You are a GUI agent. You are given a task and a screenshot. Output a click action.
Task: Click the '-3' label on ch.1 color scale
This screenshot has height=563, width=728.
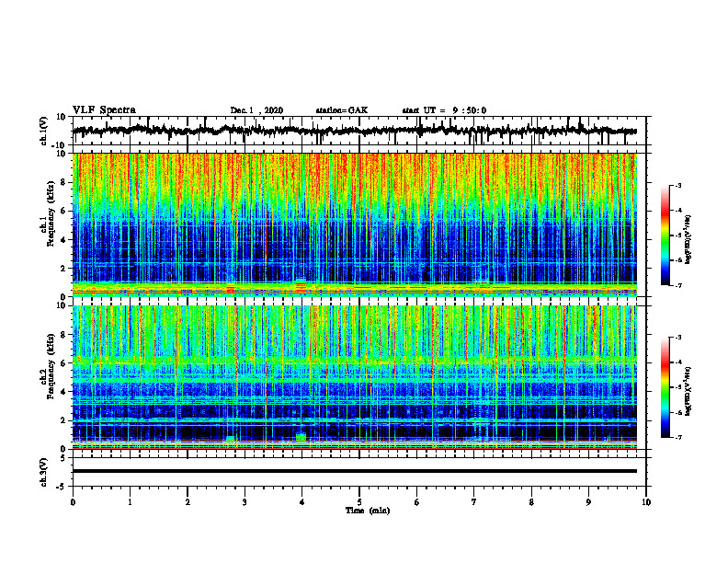(677, 186)
